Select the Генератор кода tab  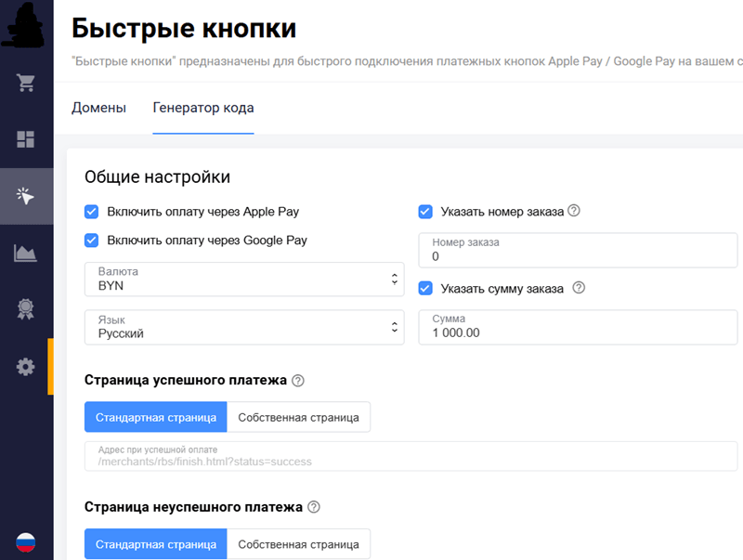click(x=203, y=108)
